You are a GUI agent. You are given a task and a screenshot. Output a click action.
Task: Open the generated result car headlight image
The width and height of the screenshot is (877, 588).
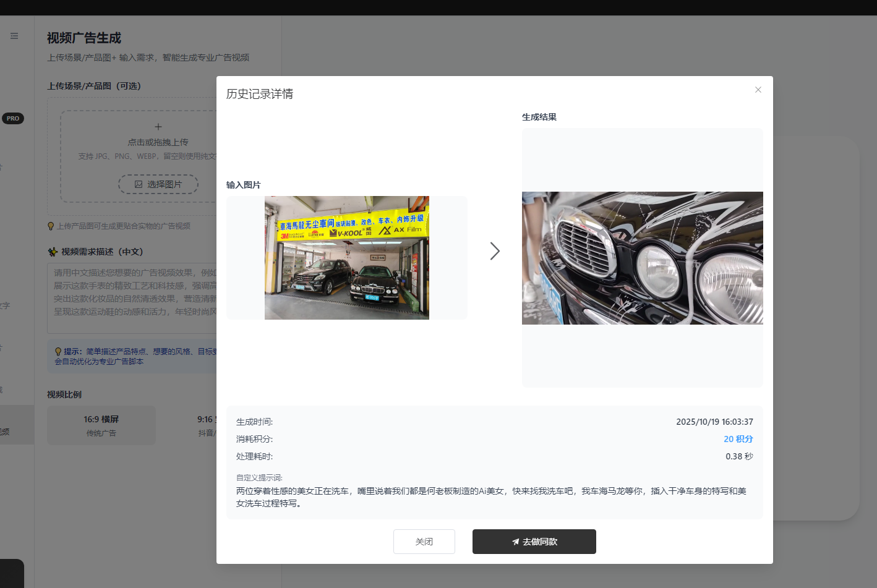pyautogui.click(x=642, y=258)
